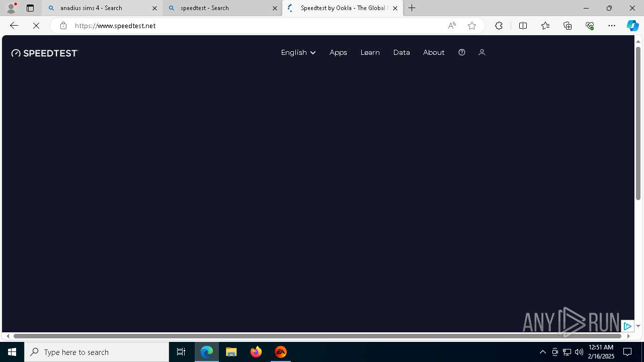Open the Data menu item

click(401, 52)
